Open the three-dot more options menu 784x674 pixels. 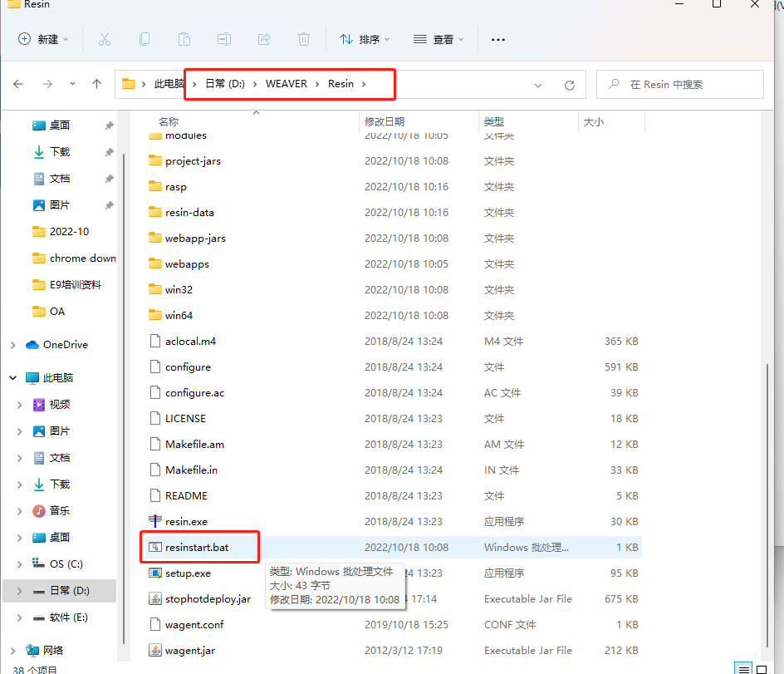[498, 39]
